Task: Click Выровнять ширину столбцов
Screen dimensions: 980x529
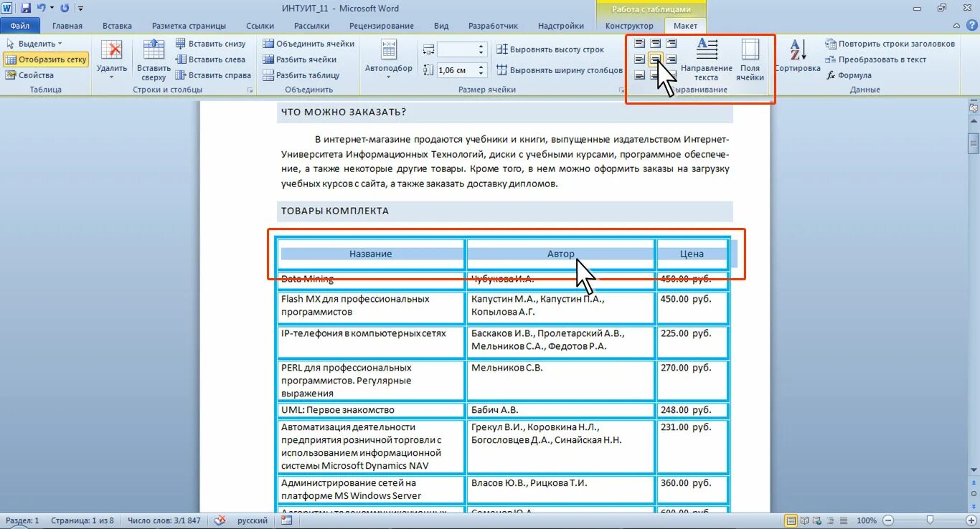Action: click(560, 70)
